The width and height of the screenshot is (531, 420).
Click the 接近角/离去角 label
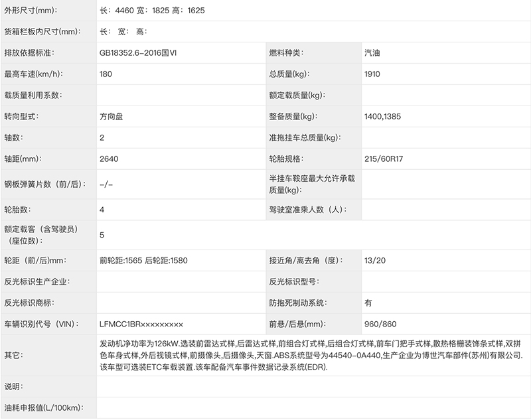pyautogui.click(x=306, y=261)
